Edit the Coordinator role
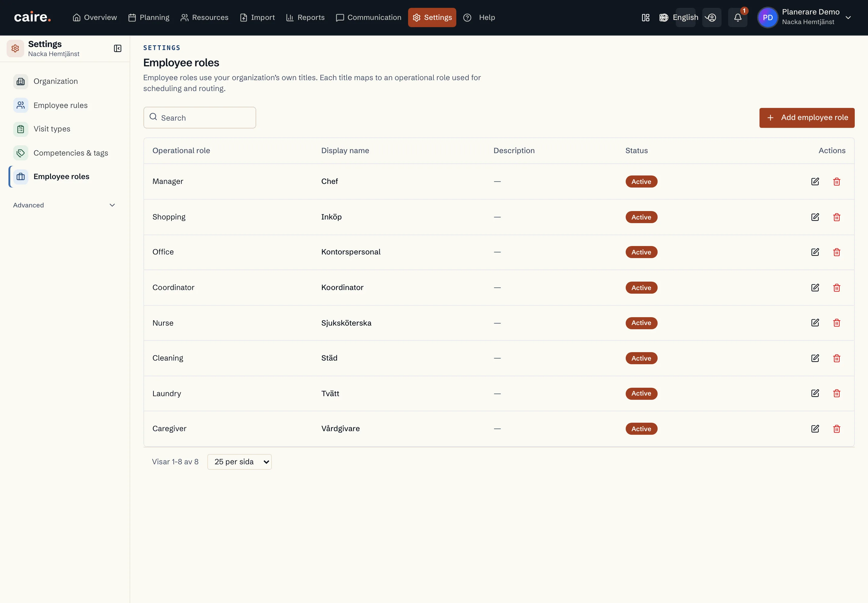868x603 pixels. [x=815, y=288]
